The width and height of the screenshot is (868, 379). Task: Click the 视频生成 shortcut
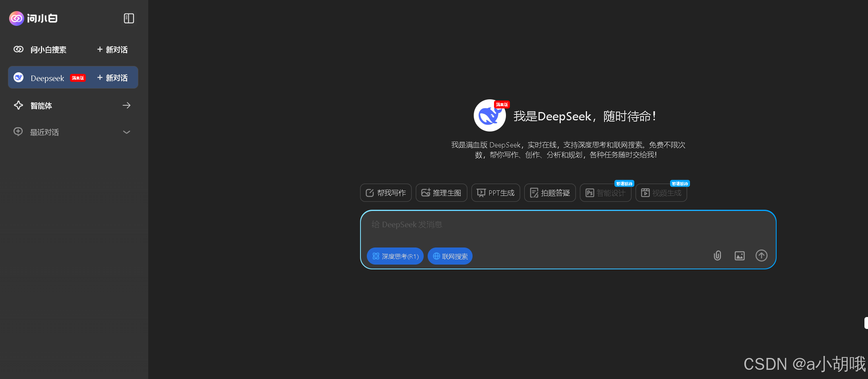coord(661,193)
